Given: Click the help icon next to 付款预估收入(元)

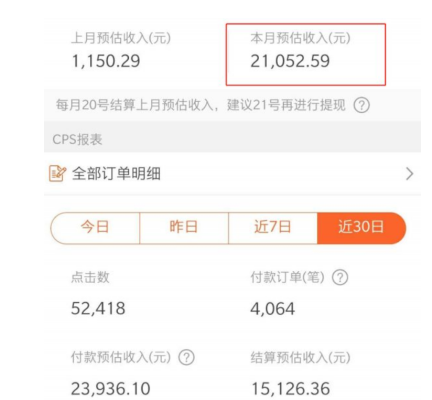Looking at the screenshot, I should (x=187, y=358).
